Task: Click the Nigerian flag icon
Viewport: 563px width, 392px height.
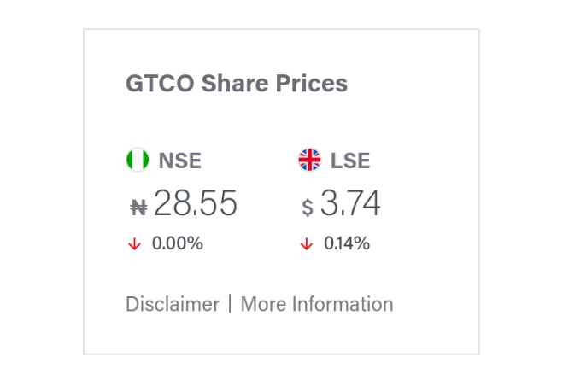Action: point(137,160)
